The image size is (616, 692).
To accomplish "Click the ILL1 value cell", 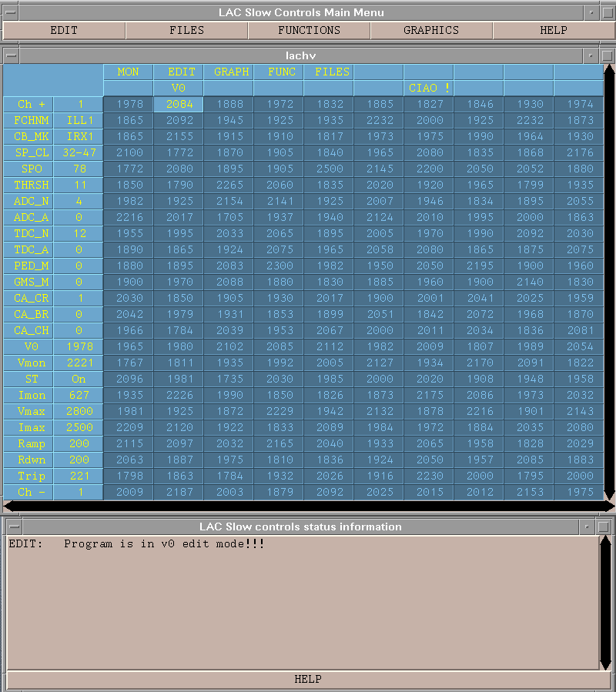I will point(79,121).
